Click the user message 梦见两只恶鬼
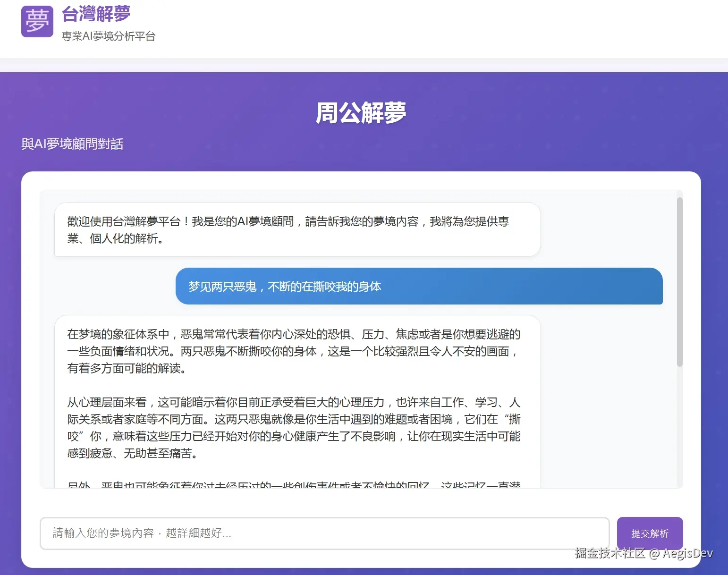 (419, 286)
